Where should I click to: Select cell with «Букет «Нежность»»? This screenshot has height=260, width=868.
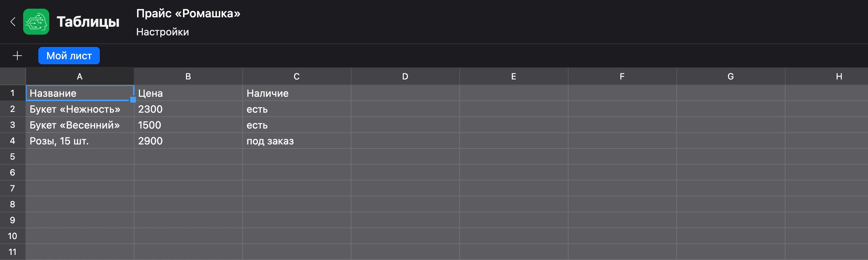(x=80, y=109)
